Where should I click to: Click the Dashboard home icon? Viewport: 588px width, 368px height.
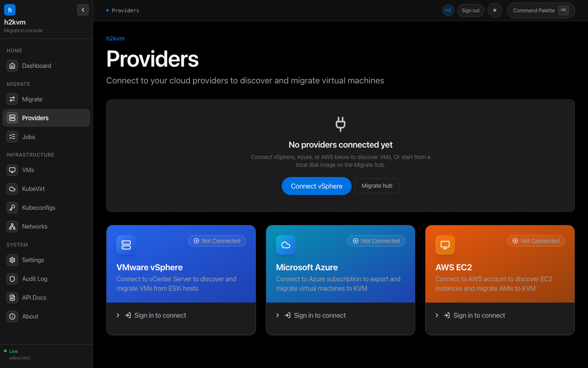(12, 66)
